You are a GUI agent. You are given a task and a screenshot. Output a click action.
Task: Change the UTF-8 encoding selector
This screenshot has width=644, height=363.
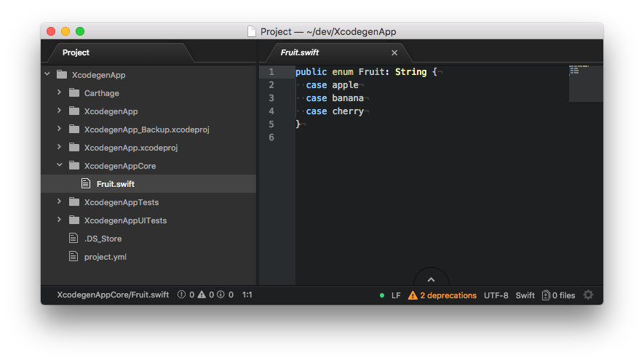[x=496, y=295]
